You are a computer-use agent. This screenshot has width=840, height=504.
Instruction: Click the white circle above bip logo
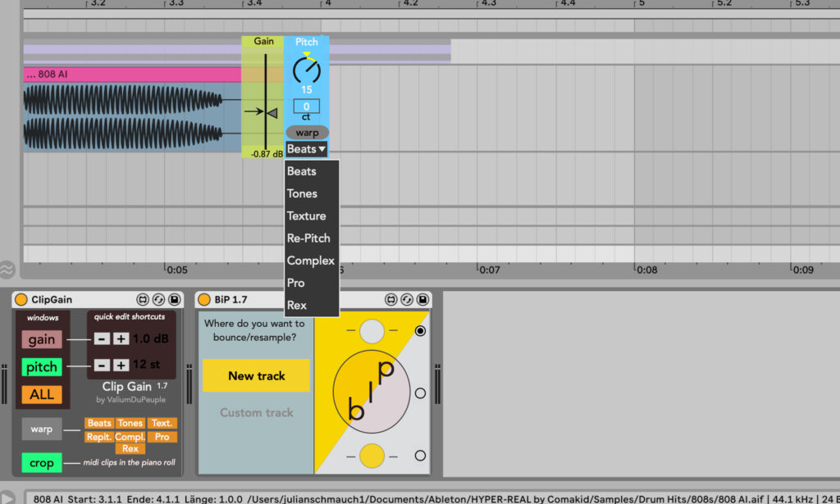tap(372, 331)
